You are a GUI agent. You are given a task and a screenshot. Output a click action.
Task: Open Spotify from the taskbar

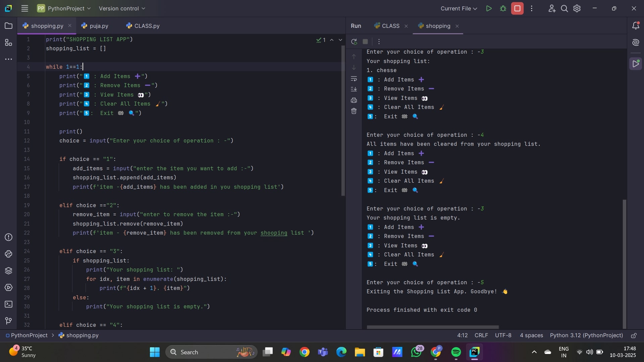coord(456,352)
